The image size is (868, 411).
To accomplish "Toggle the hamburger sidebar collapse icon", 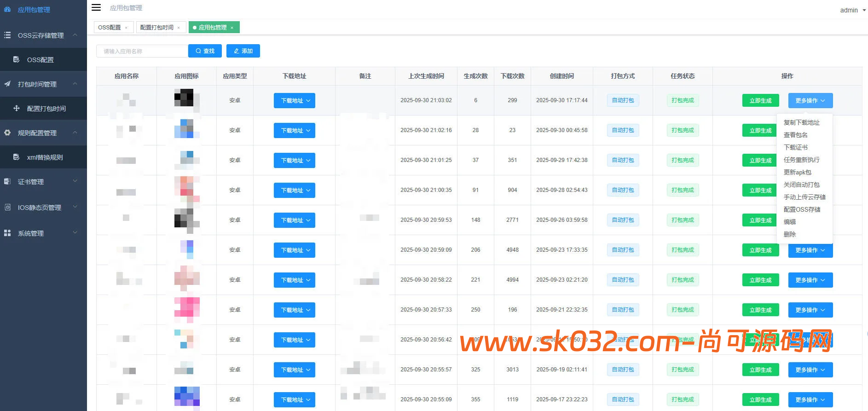I will coord(96,7).
